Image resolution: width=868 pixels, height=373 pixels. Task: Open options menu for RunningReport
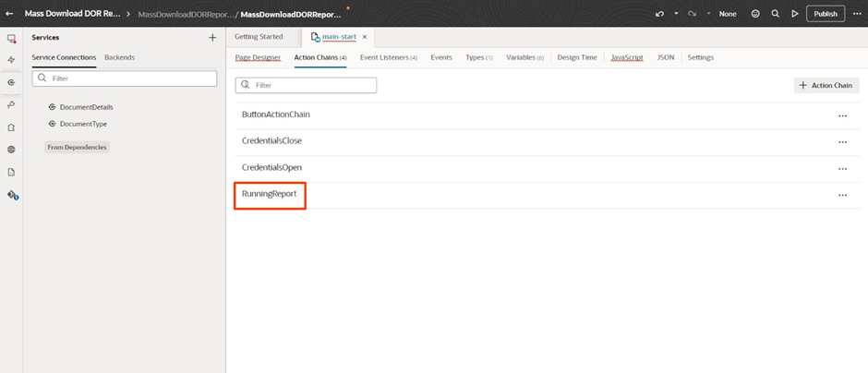point(842,195)
